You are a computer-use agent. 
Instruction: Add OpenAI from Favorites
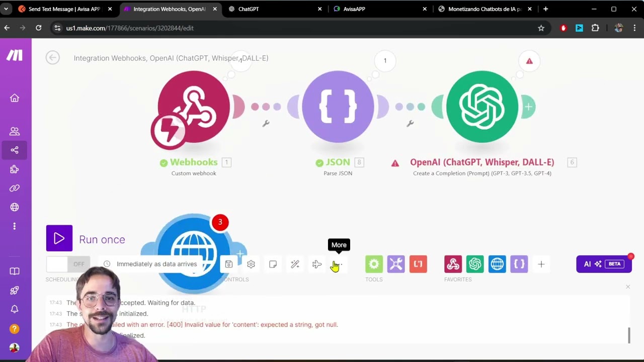(x=475, y=264)
